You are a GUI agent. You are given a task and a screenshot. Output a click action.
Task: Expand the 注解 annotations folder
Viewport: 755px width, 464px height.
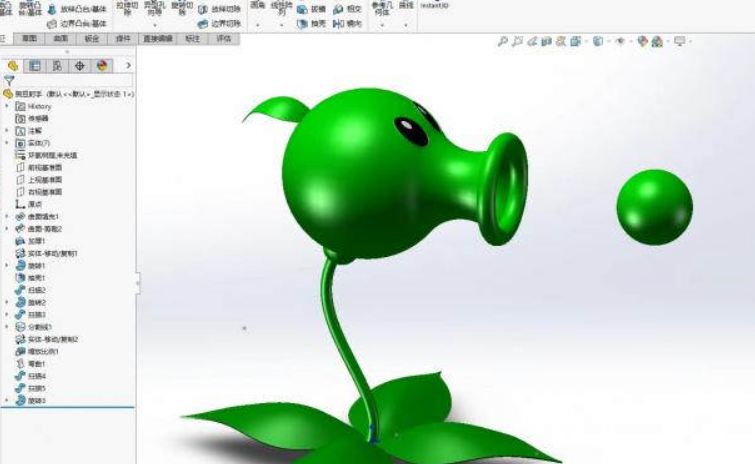[7, 131]
